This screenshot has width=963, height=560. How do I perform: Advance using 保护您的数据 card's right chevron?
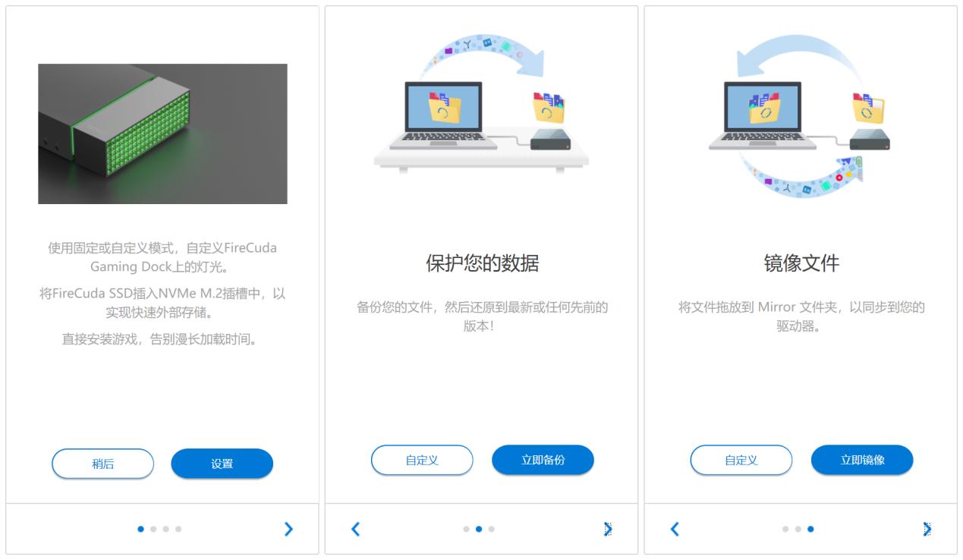607,529
